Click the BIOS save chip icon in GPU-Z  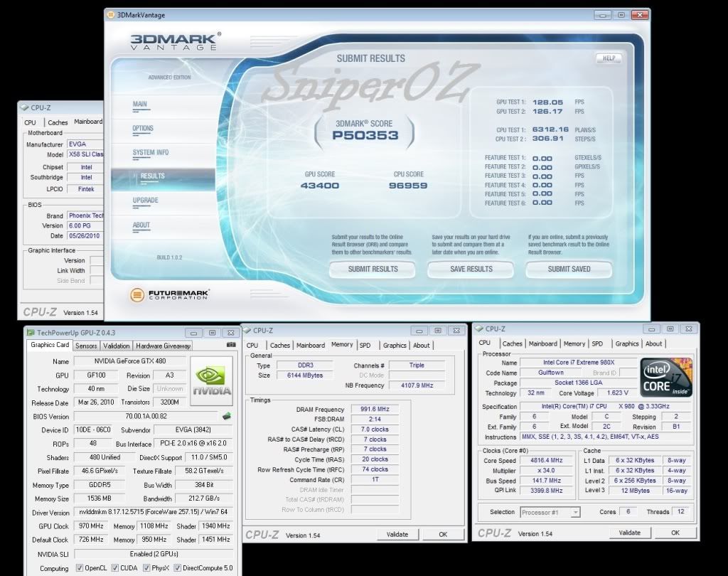227,416
